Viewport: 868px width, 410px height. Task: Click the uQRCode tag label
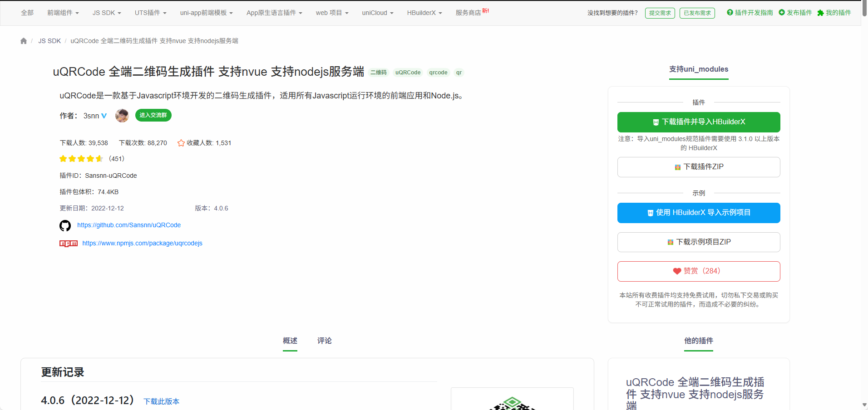point(407,73)
